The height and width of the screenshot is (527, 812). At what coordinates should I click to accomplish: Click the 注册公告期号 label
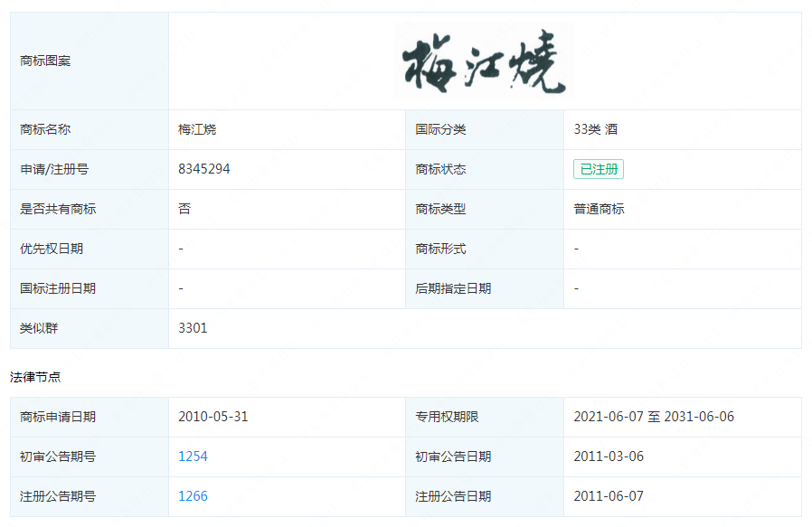pos(58,496)
